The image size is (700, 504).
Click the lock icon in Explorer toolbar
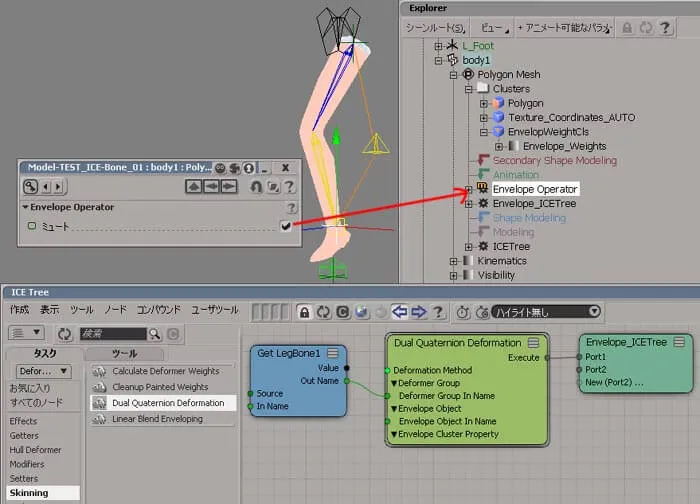pyautogui.click(x=627, y=28)
